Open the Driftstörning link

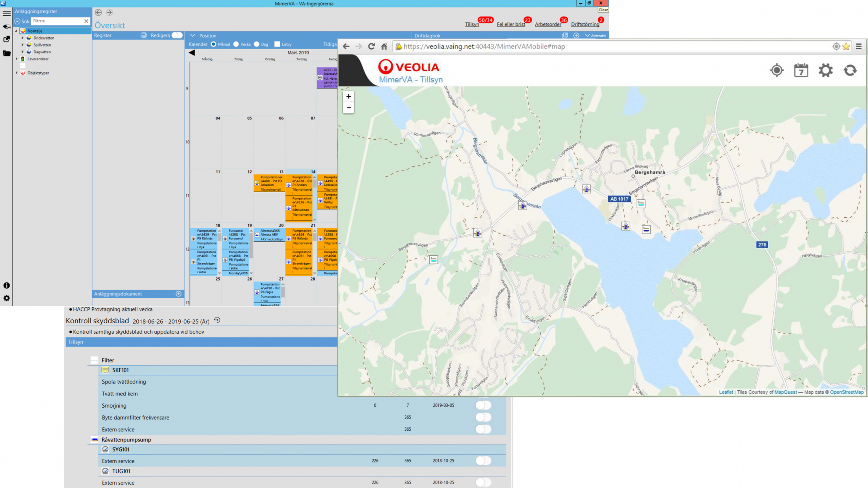click(x=585, y=24)
